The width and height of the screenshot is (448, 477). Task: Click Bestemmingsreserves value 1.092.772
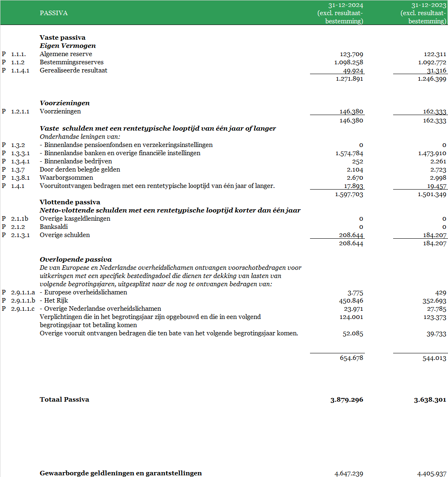click(x=432, y=62)
